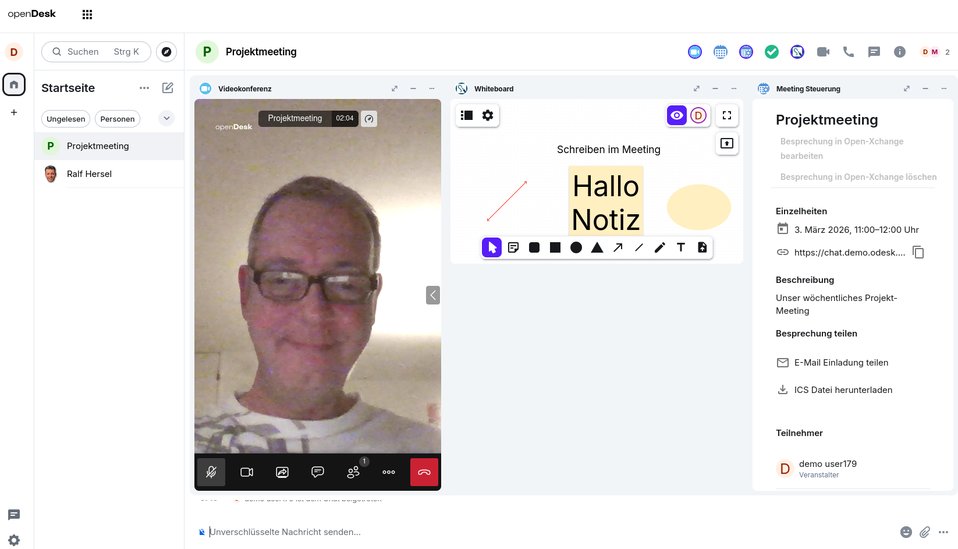The width and height of the screenshot is (958, 549).
Task: Hang up the video call
Action: click(424, 472)
